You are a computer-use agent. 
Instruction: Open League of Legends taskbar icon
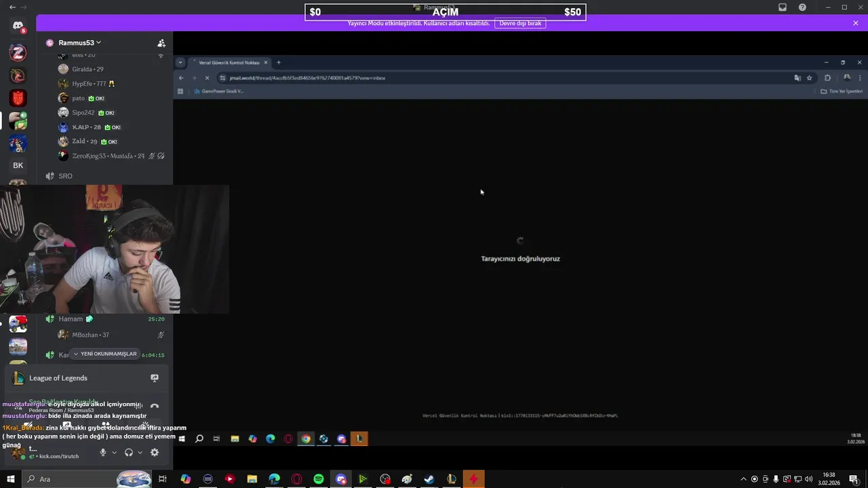click(452, 479)
